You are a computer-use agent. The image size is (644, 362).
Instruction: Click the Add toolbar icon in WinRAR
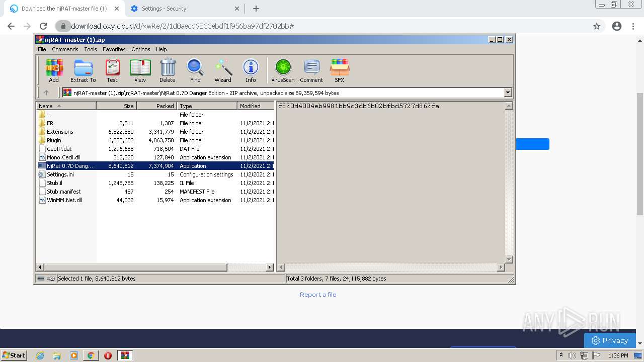coord(54,70)
